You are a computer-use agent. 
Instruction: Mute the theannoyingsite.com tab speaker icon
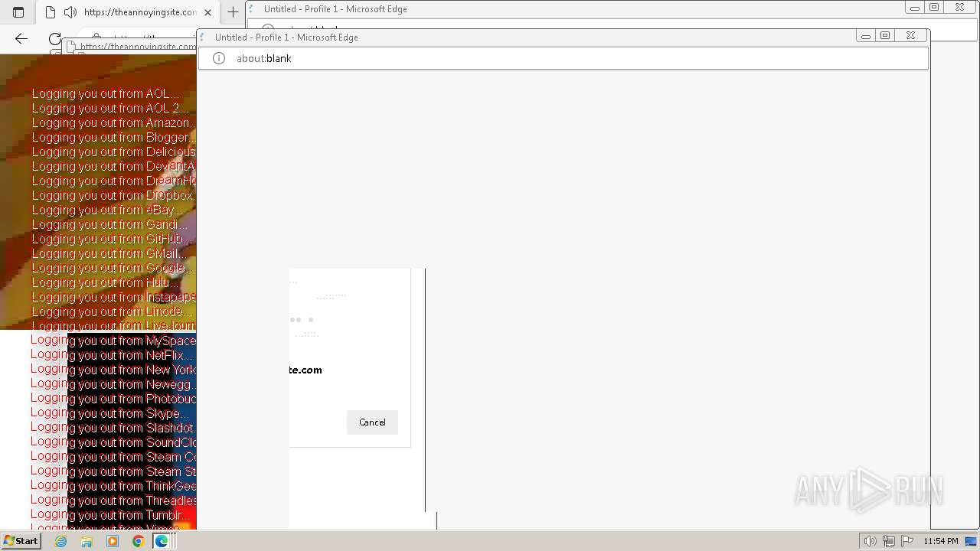pos(70,12)
